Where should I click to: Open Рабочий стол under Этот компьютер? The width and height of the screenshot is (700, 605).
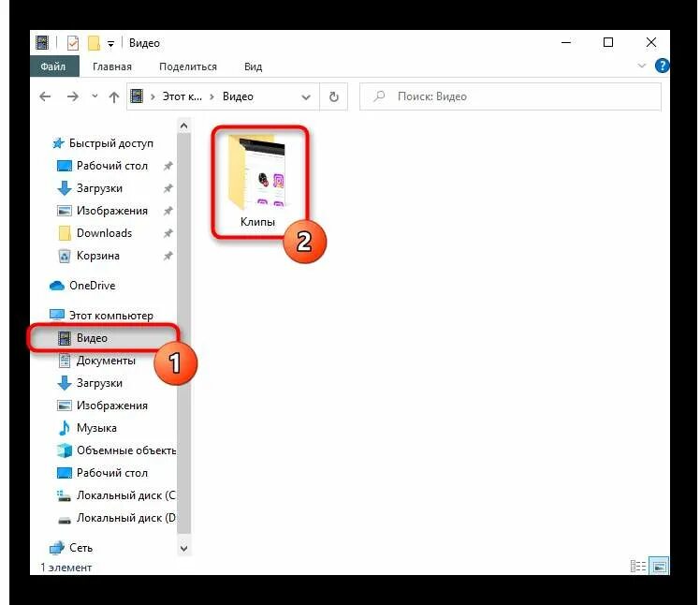(x=112, y=473)
